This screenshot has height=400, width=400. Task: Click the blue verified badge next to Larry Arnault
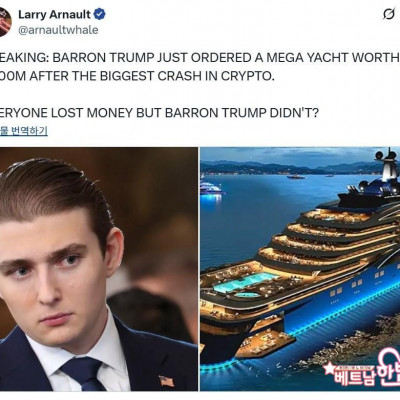[99, 14]
